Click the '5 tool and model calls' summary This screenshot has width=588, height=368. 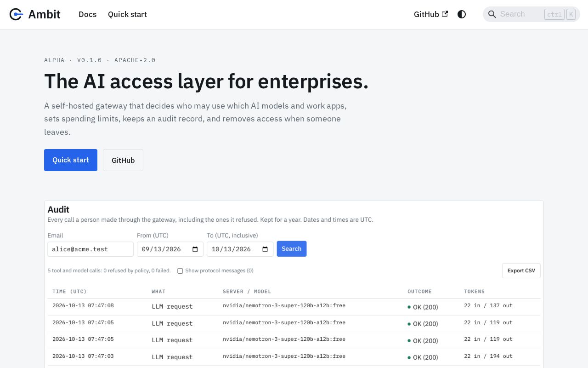click(109, 270)
